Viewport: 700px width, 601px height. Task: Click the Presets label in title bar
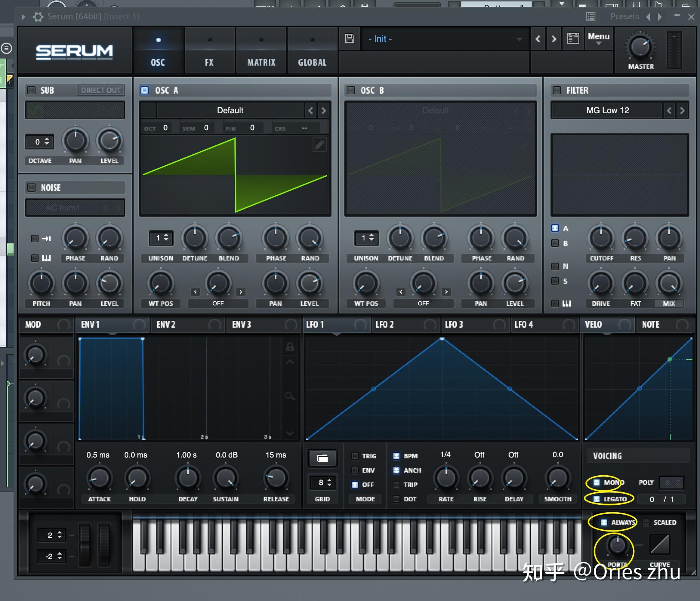coord(625,17)
